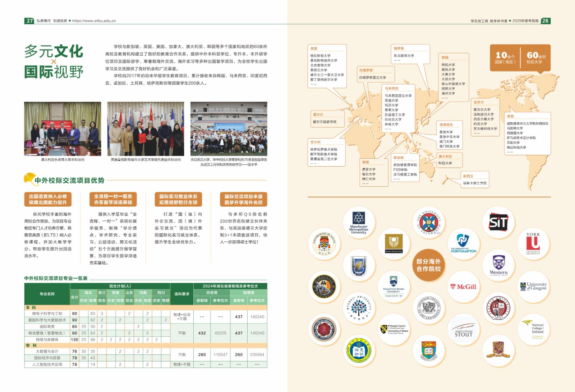The height and width of the screenshot is (392, 575).
Task: Click the 235994 rank value
Action: (x=257, y=355)
